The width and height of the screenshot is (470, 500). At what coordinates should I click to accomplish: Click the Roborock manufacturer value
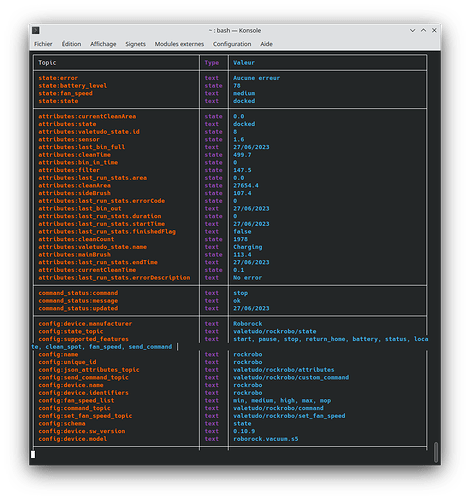pyautogui.click(x=248, y=324)
